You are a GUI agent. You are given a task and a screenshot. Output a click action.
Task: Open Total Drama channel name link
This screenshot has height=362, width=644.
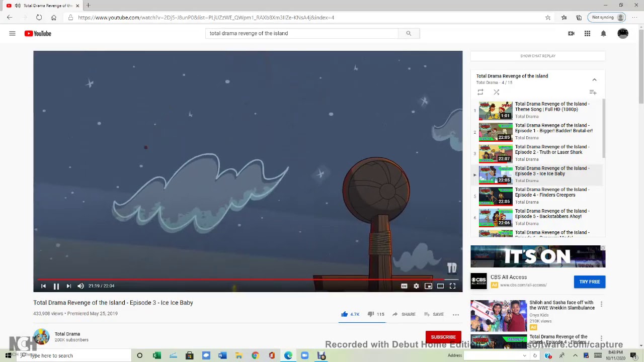pyautogui.click(x=67, y=334)
